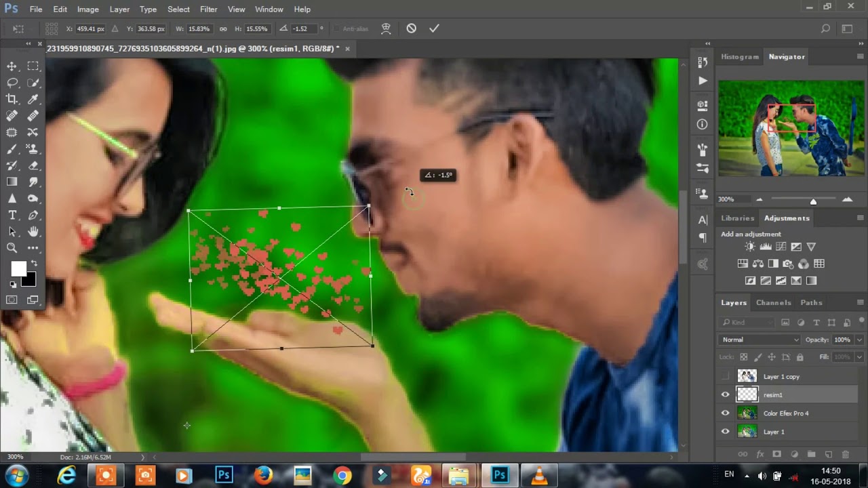Hide the resim1 layer

coord(726,394)
